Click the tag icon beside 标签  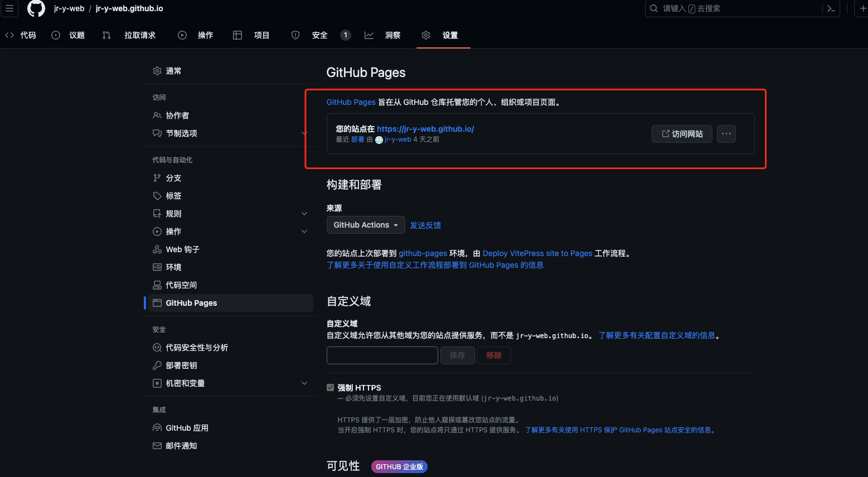pos(157,196)
